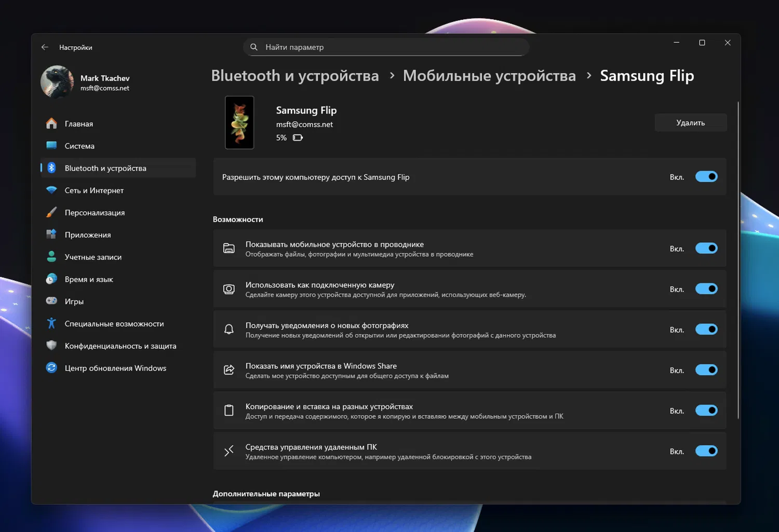779x532 pixels.
Task: Disable Копирование и вставка на разных устройствах
Action: point(706,410)
